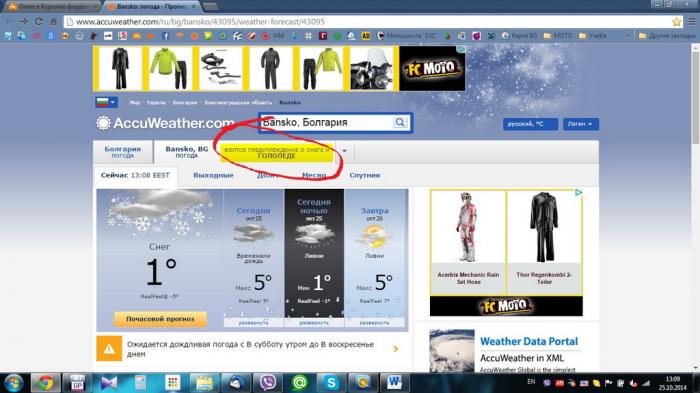Image resolution: width=700 pixels, height=393 pixels.
Task: Expand the Логин dropdown menu
Action: click(x=580, y=124)
